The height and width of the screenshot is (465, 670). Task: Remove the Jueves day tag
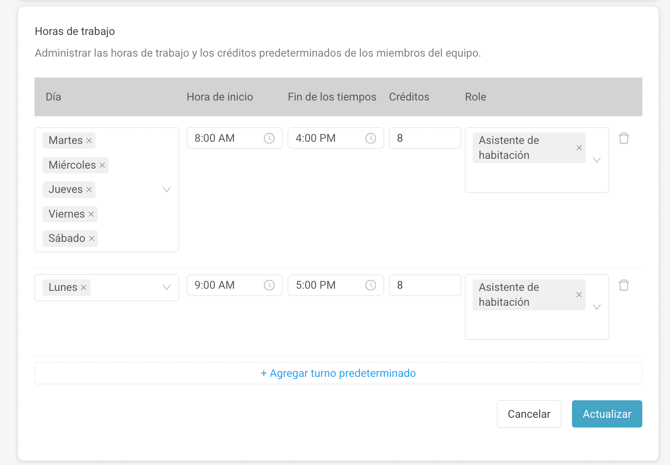89,190
